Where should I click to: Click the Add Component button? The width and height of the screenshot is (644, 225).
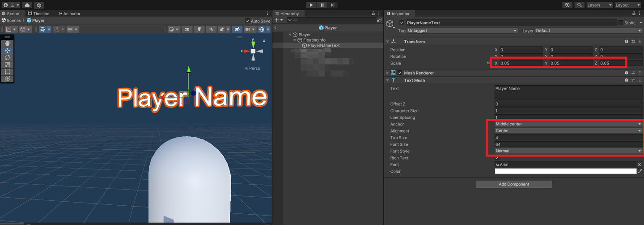tap(514, 184)
